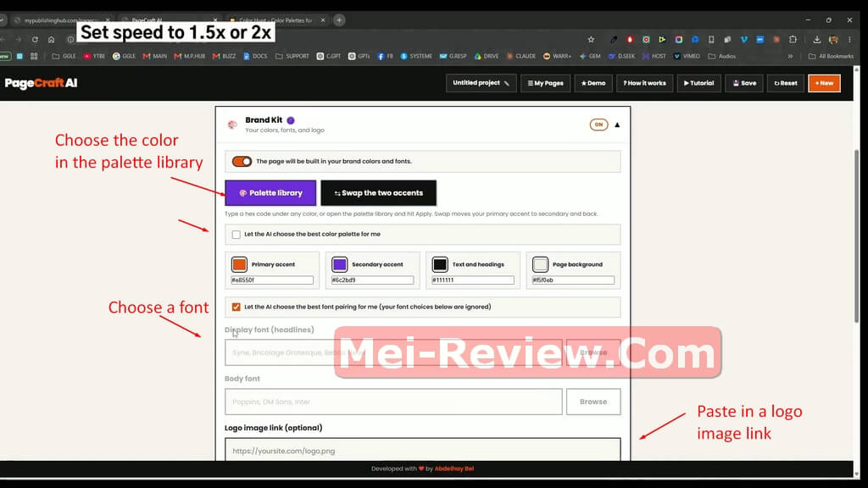Screen dimensions: 868x488
Task: Open the Chrome three-dot menu
Action: [x=849, y=40]
